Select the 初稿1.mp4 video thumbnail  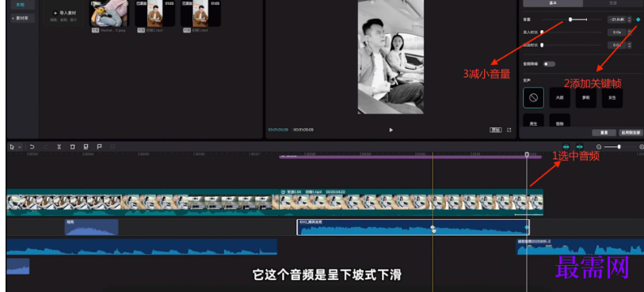pos(200,13)
